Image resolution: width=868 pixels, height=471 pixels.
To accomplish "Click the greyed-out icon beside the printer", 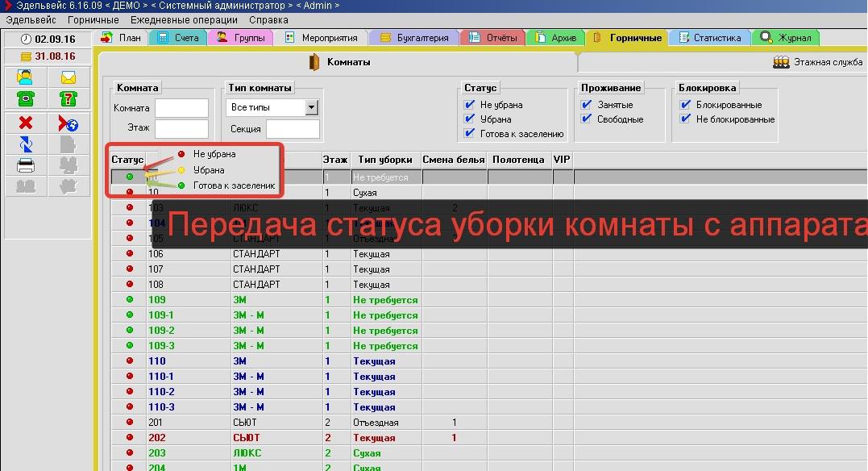I will 69,165.
